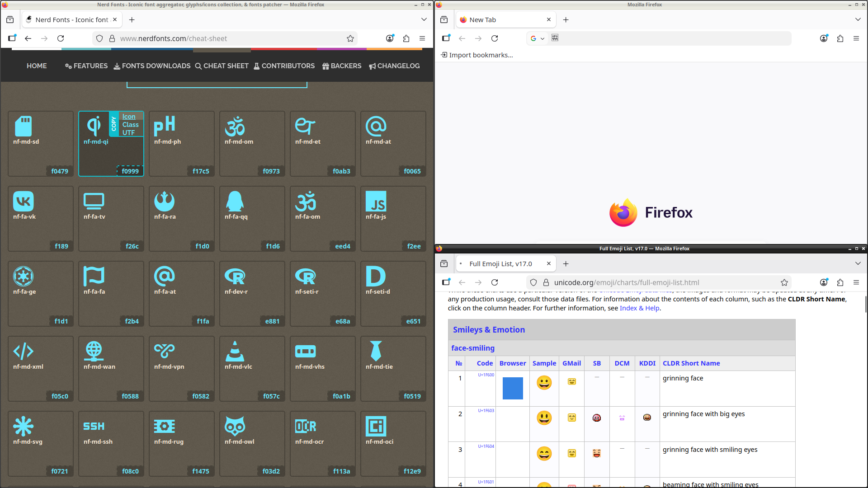Select the nf-fa-vk VK icon tile
Image resolution: width=868 pixels, height=488 pixels.
(40, 218)
